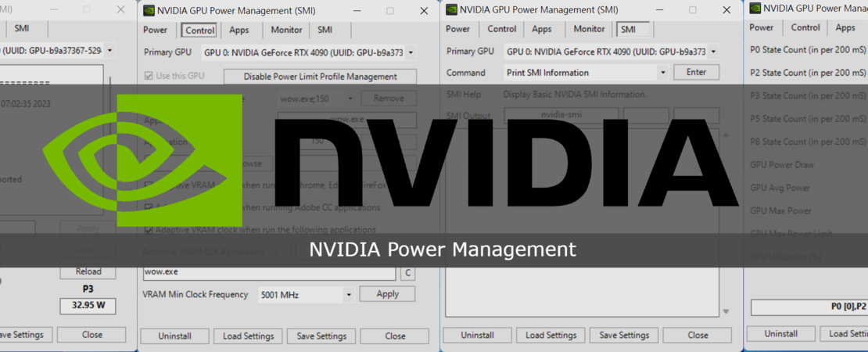Click inside the empty SMI output text area
Viewport: 868px width, 352px height.
tap(583, 222)
